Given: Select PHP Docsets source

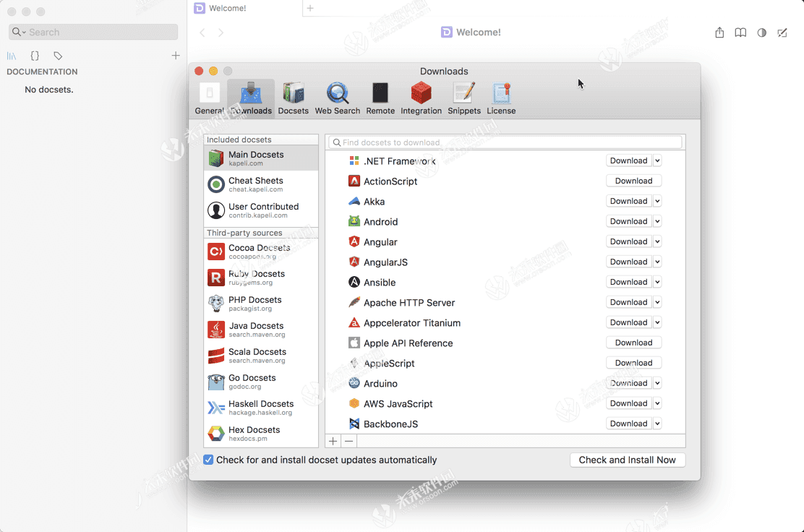Looking at the screenshot, I should click(261, 304).
